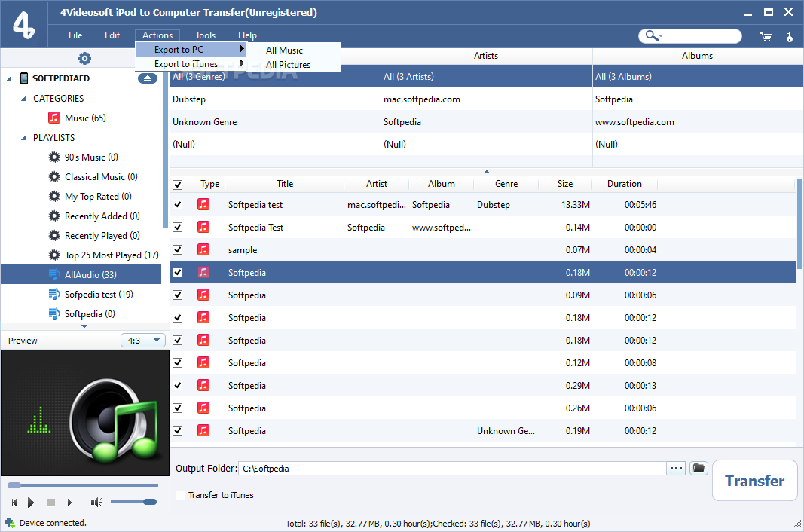
Task: Select the Dubstep genre filter
Action: [275, 99]
